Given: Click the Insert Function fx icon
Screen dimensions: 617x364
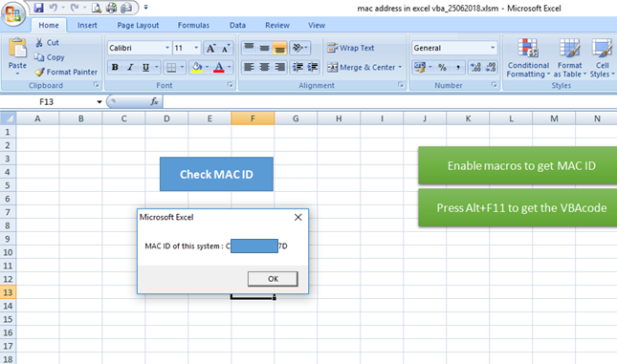Looking at the screenshot, I should tap(154, 102).
